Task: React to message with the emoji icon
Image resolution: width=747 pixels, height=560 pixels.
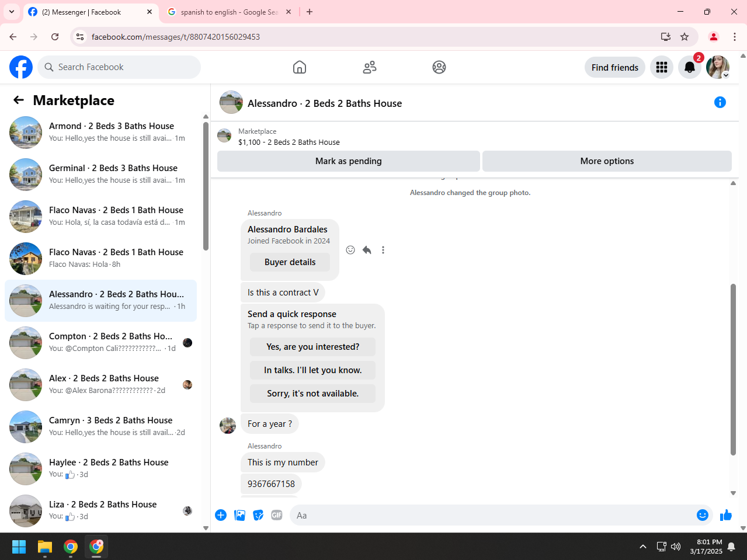Action: 350,250
